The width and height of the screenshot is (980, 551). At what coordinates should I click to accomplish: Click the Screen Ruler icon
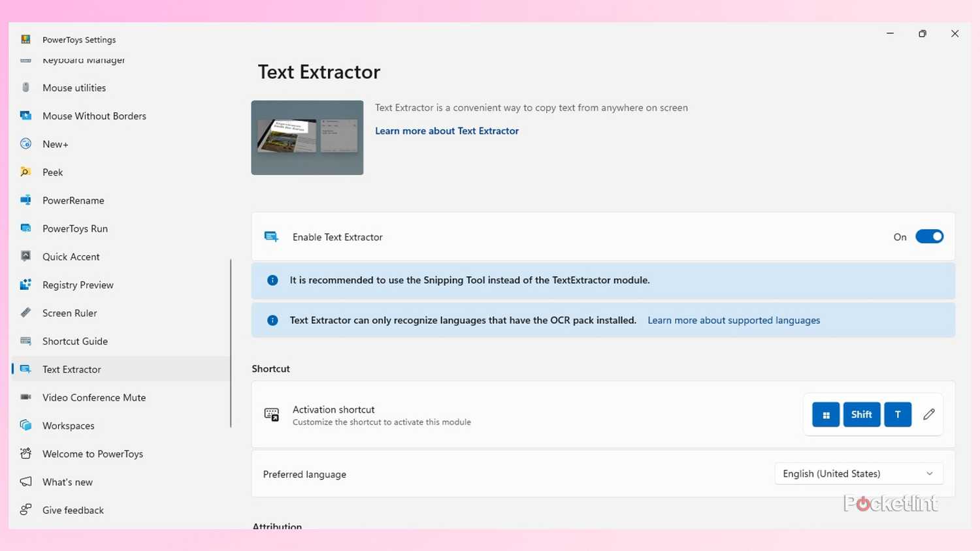(25, 313)
